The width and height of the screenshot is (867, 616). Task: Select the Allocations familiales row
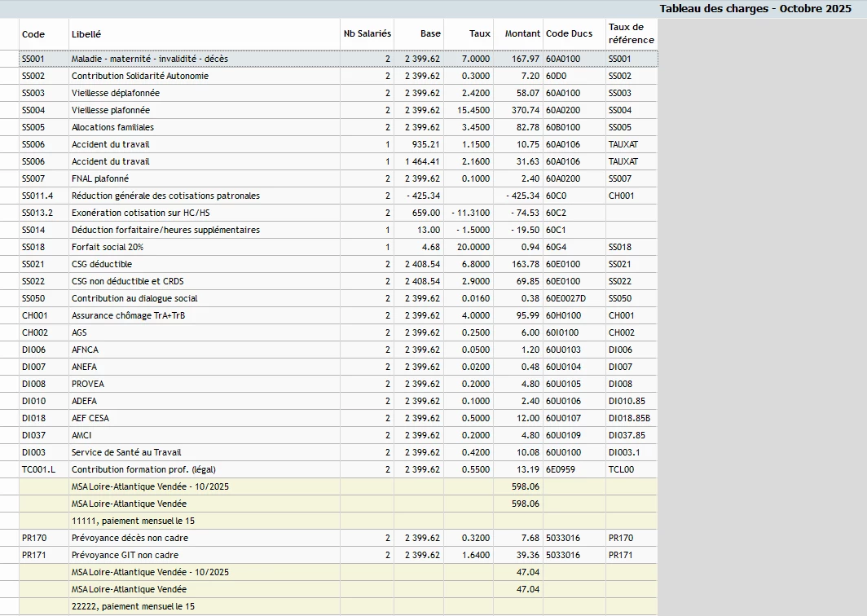tap(112, 127)
